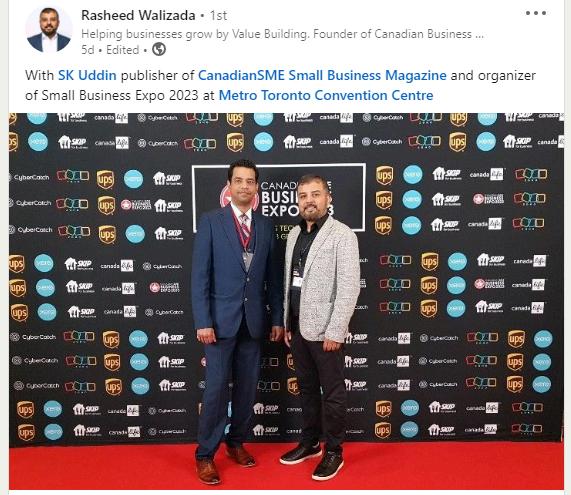The width and height of the screenshot is (571, 495).
Task: Click the ID badge on blue-suited man
Action: (248, 260)
